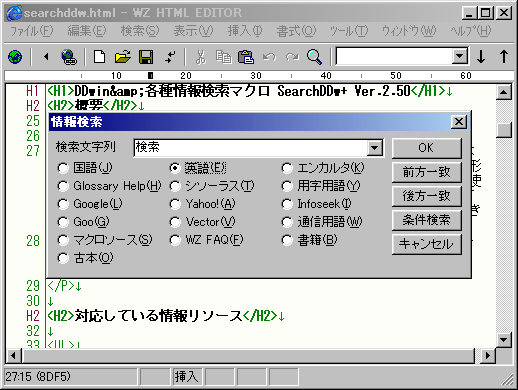Open the 書式(O) menu
518x390 pixels.
[296, 31]
